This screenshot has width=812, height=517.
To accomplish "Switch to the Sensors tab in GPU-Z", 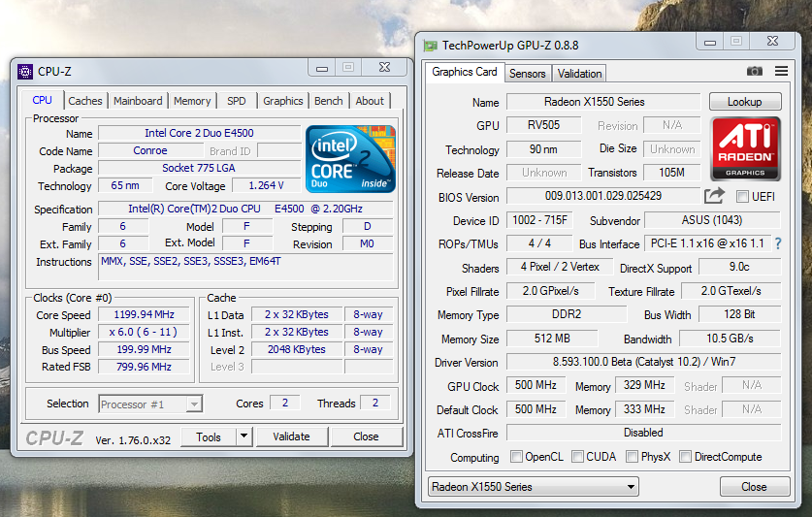I will [528, 74].
